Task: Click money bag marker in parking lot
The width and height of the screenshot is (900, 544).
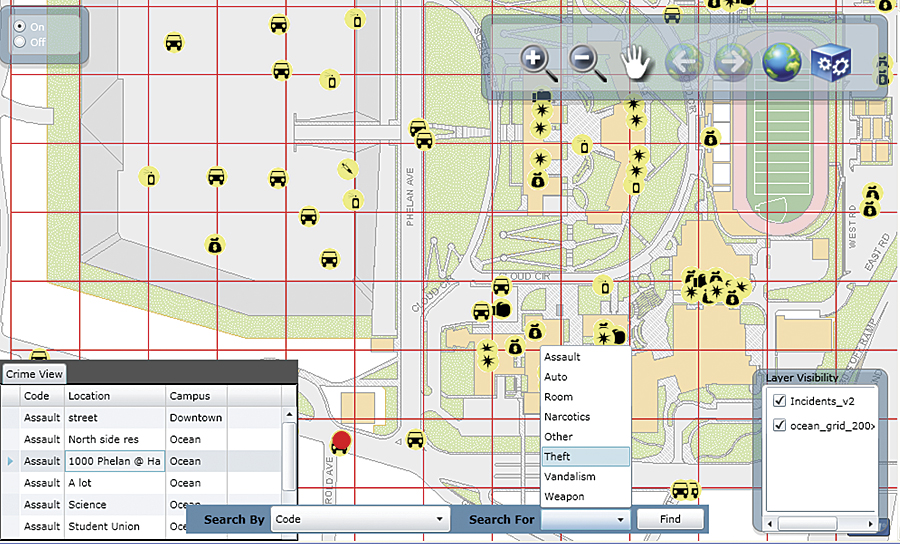Action: [215, 245]
